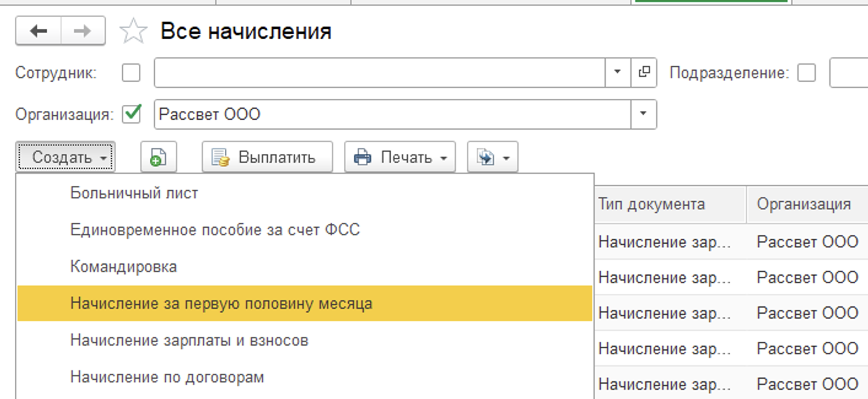Screen dimensions: 868x399
Task: Click the Выплатить button
Action: (267, 157)
